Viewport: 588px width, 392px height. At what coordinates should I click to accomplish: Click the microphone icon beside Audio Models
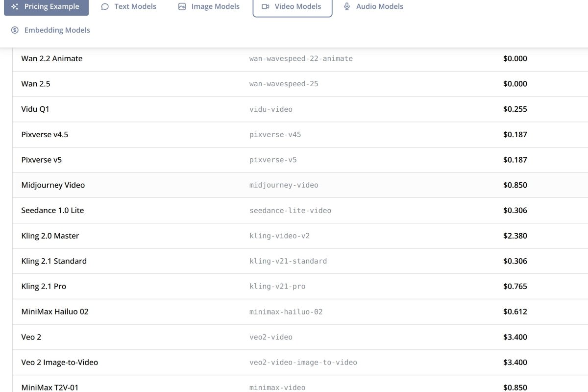[x=347, y=6]
